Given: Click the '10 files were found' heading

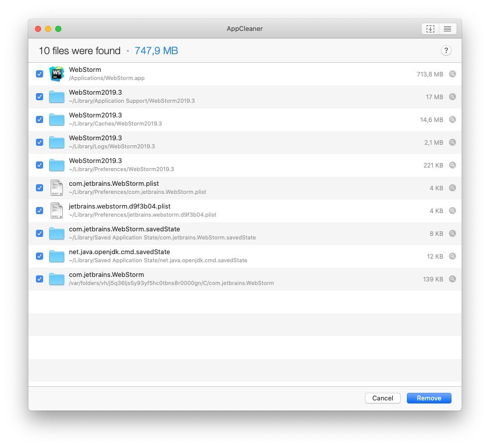Looking at the screenshot, I should click(x=80, y=51).
